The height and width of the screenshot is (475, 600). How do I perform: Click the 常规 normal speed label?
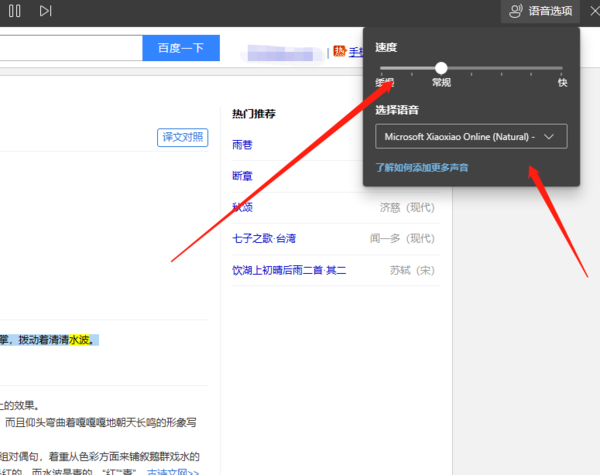point(441,83)
